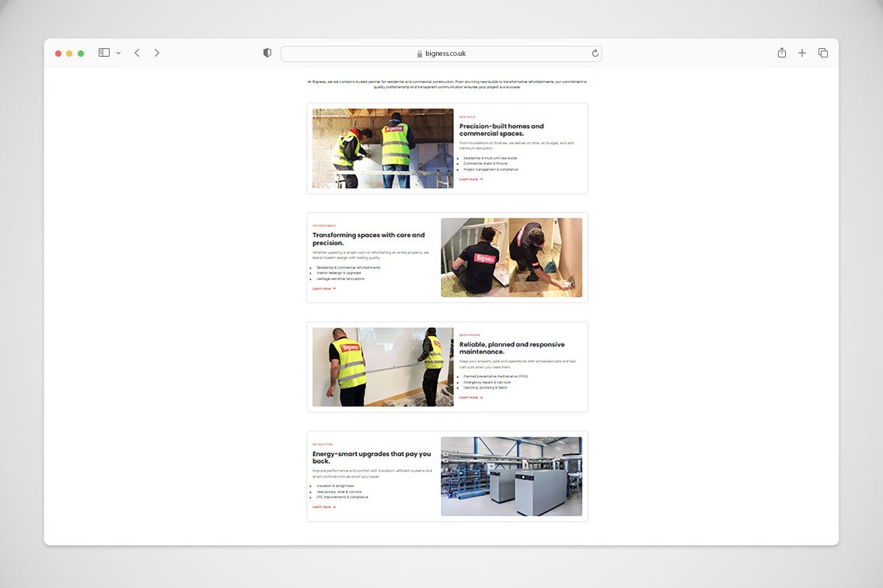Click the refurbishment staircase workers photo

coord(511,257)
